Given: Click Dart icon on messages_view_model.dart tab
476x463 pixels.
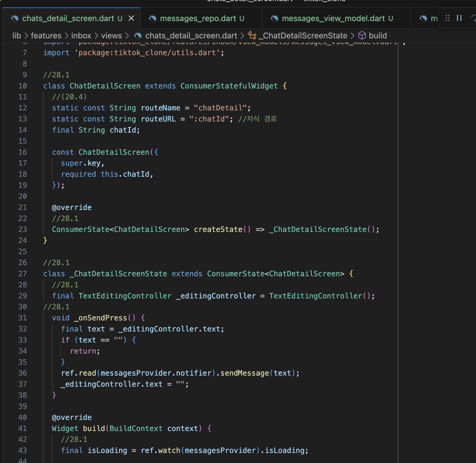Looking at the screenshot, I should pos(274,19).
